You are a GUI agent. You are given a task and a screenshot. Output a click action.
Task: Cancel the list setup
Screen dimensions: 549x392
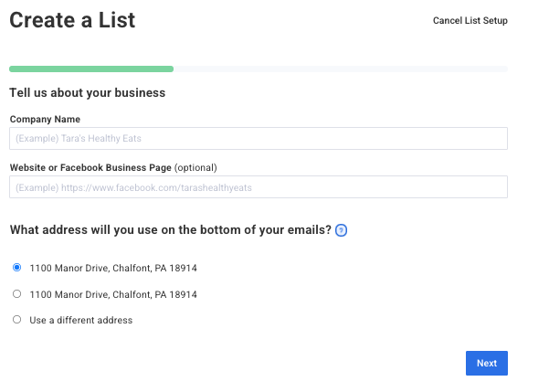470,21
